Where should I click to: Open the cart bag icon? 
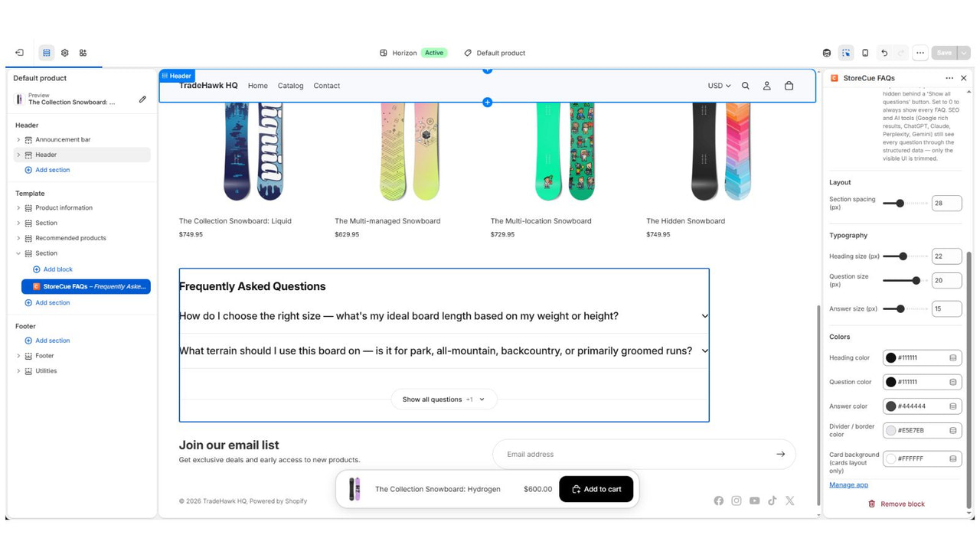click(x=789, y=86)
